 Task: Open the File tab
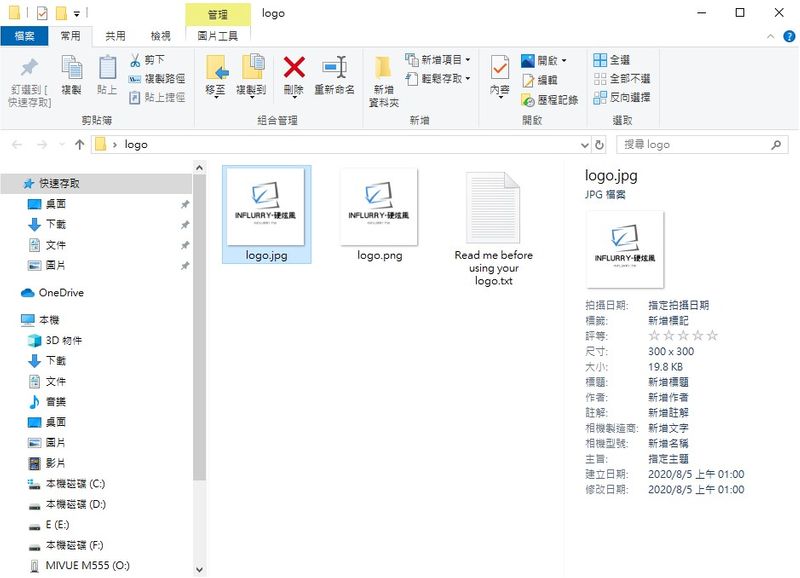(x=24, y=36)
